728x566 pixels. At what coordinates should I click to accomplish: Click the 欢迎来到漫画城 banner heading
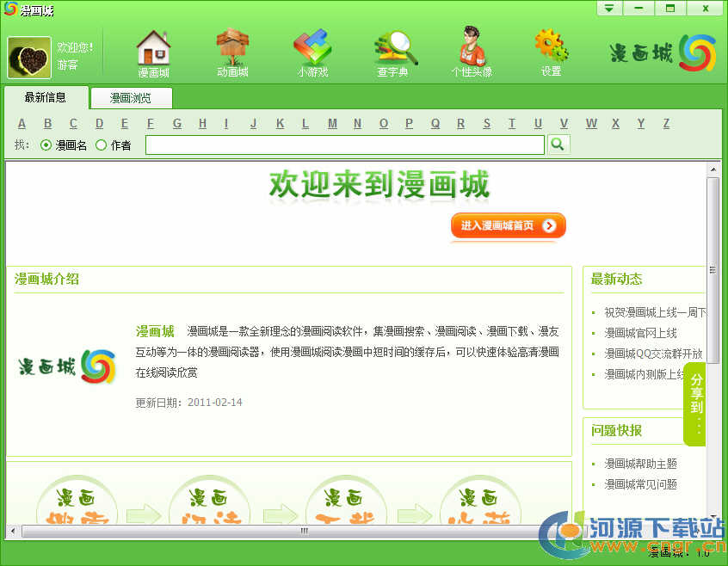pyautogui.click(x=379, y=185)
